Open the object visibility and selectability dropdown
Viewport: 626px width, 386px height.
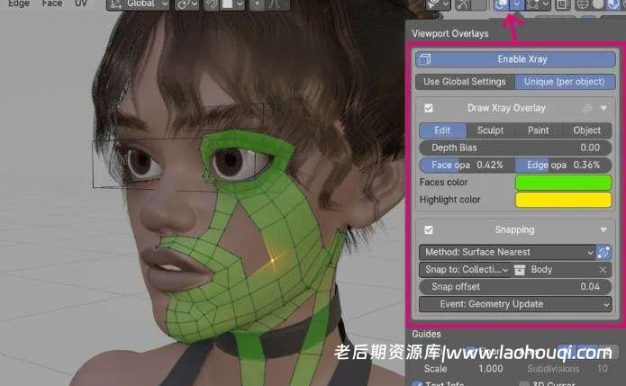pos(437,4)
